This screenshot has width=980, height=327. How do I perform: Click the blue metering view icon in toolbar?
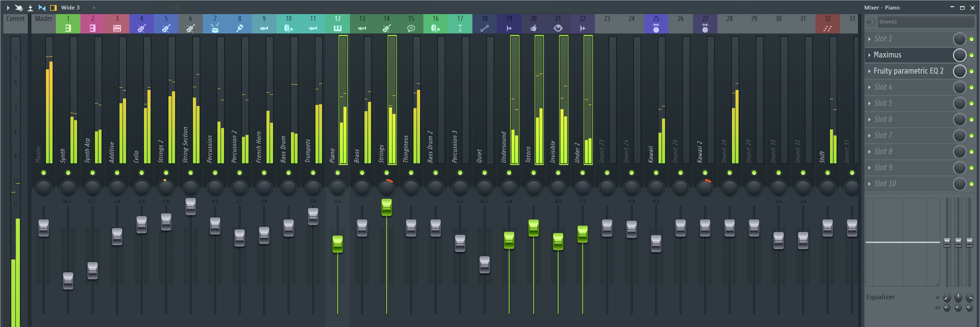(x=42, y=8)
